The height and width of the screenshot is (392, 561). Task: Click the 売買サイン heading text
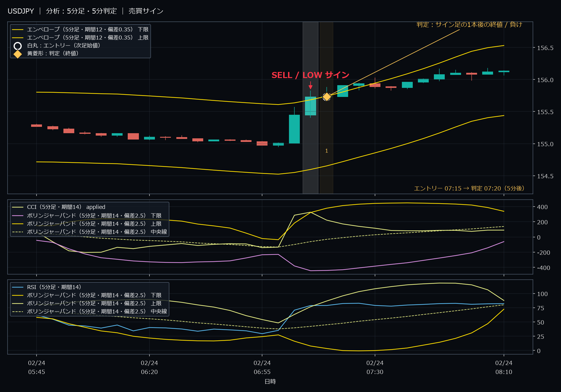pos(146,11)
